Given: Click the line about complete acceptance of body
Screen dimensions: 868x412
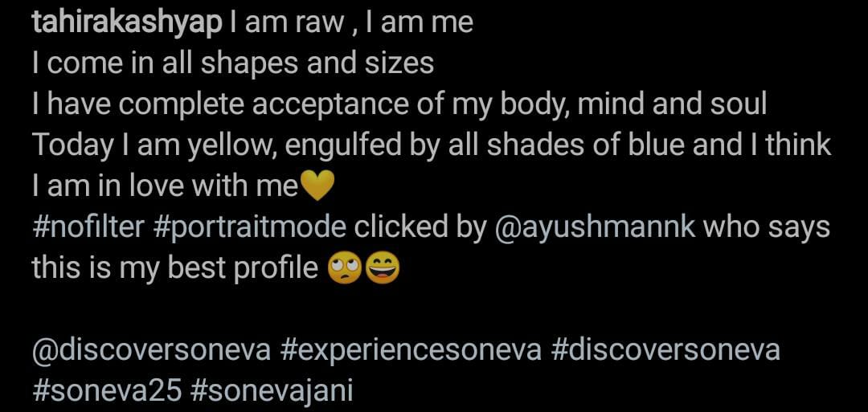Looking at the screenshot, I should point(399,105).
